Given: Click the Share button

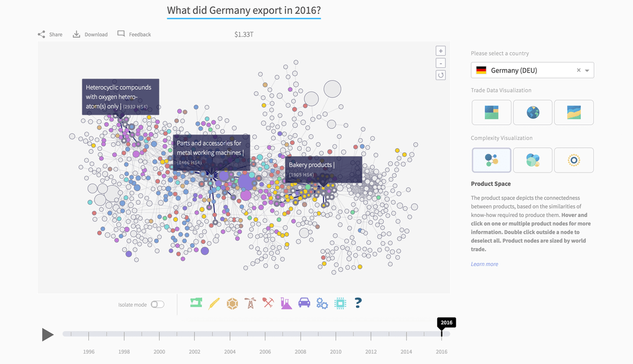Looking at the screenshot, I should (x=50, y=34).
